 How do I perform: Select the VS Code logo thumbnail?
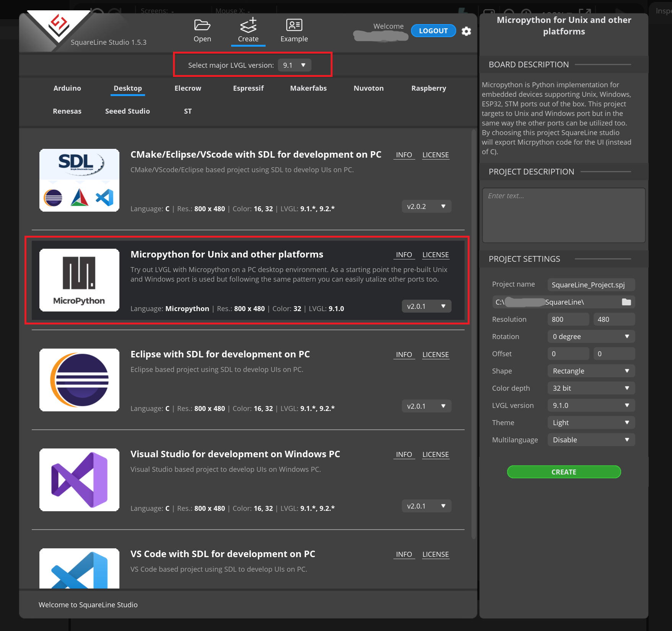point(79,568)
